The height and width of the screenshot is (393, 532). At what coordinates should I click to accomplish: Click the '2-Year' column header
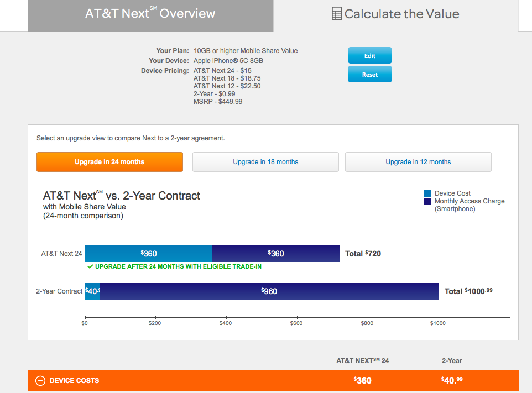click(x=452, y=361)
